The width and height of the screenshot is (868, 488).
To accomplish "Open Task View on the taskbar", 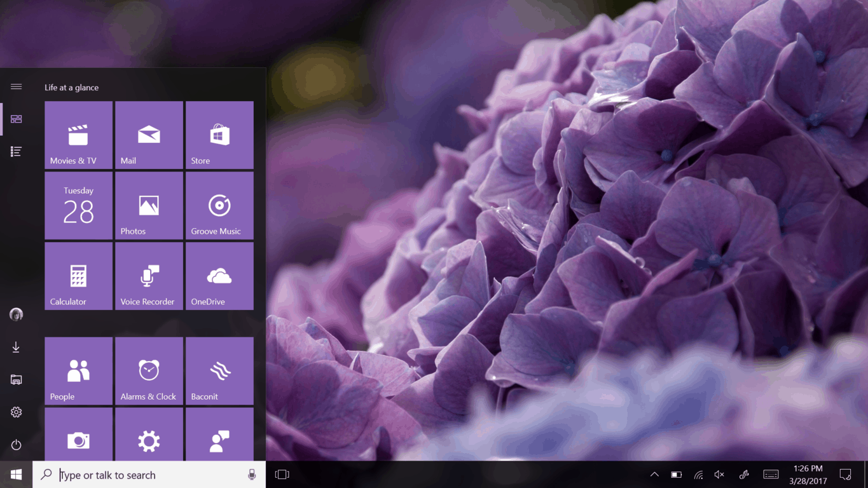I will (282, 475).
